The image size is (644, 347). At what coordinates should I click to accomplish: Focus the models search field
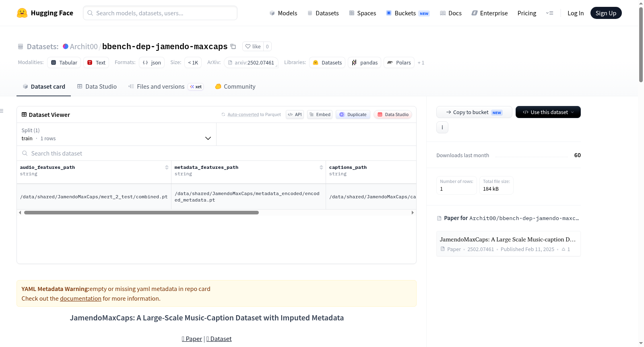coord(160,13)
